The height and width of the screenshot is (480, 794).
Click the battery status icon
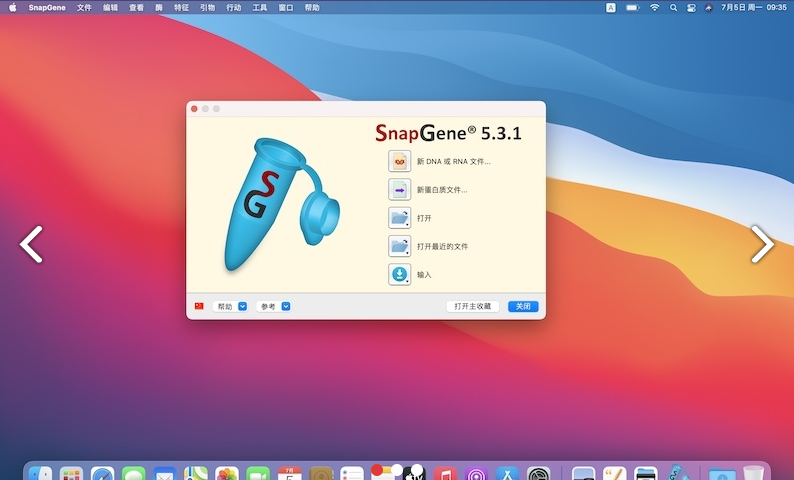pos(632,8)
